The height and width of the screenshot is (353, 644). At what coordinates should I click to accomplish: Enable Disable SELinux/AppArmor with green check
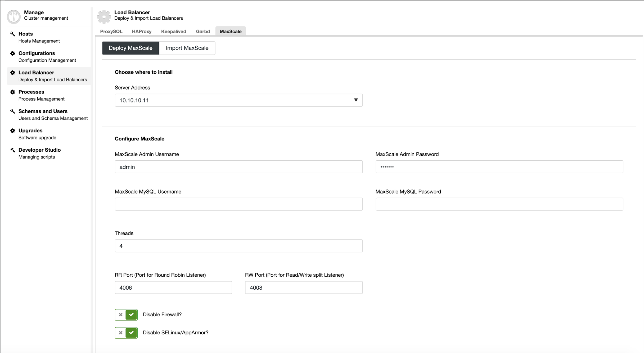pyautogui.click(x=131, y=333)
